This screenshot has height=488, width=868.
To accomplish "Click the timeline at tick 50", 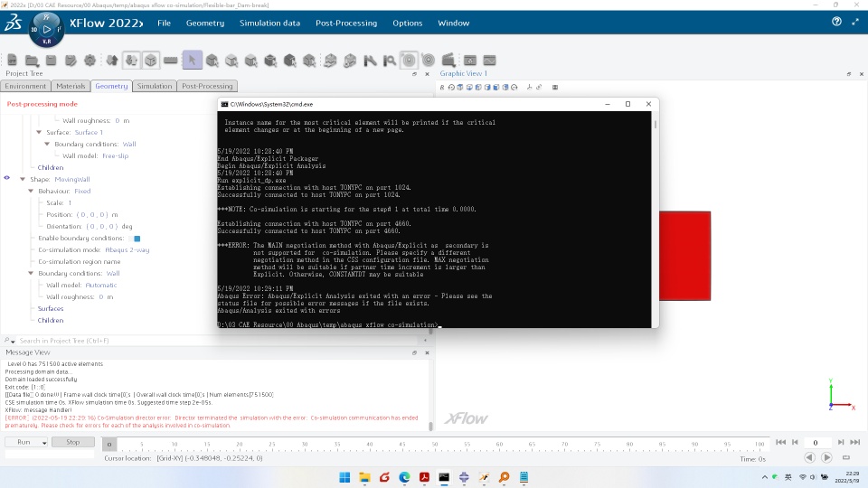I will [435, 443].
